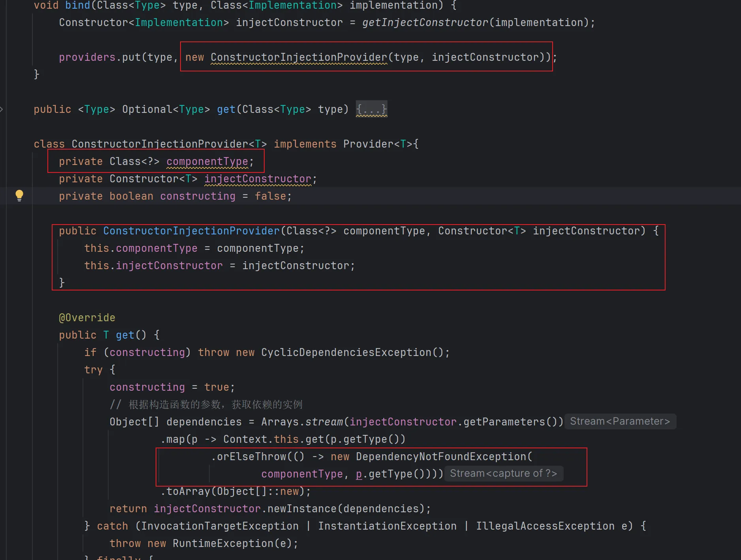Click the @Override annotation

(x=87, y=318)
